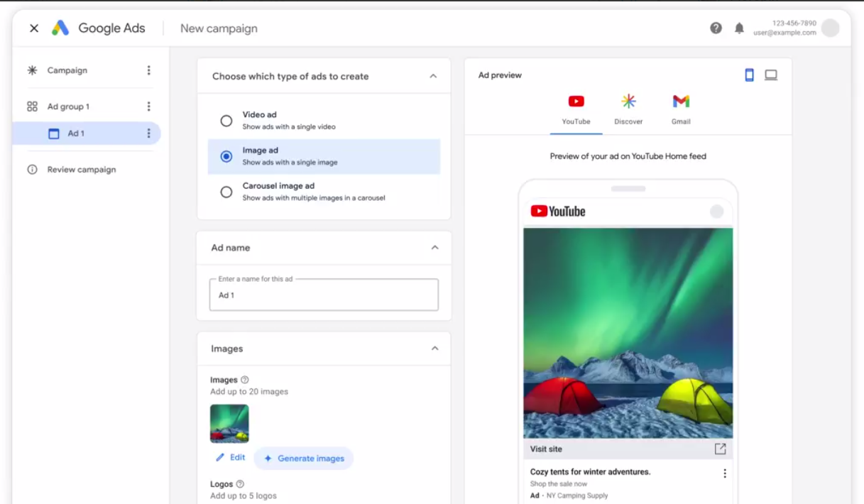Viewport: 864px width, 504px height.
Task: Switch to the Discover preview tab
Action: point(628,109)
